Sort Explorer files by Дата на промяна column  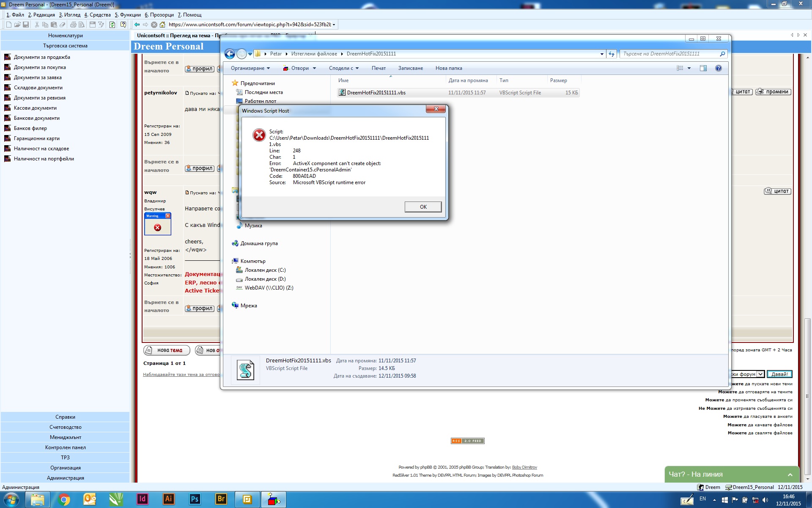pos(468,80)
